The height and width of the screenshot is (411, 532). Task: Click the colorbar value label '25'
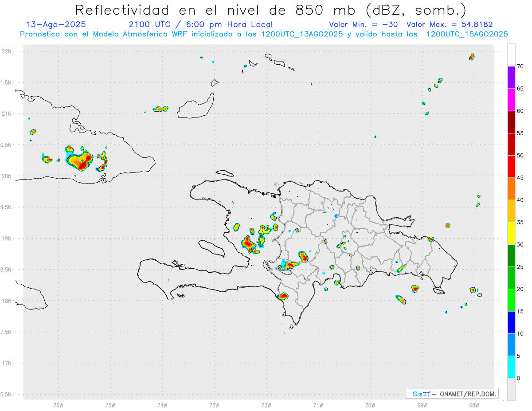click(x=520, y=267)
